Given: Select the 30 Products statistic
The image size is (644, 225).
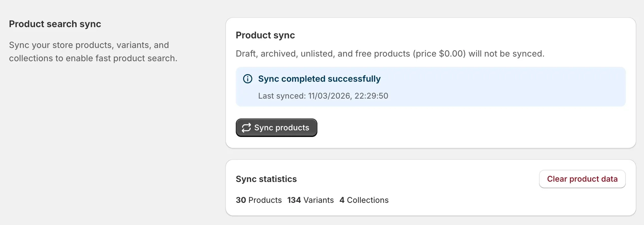Looking at the screenshot, I should [259, 200].
